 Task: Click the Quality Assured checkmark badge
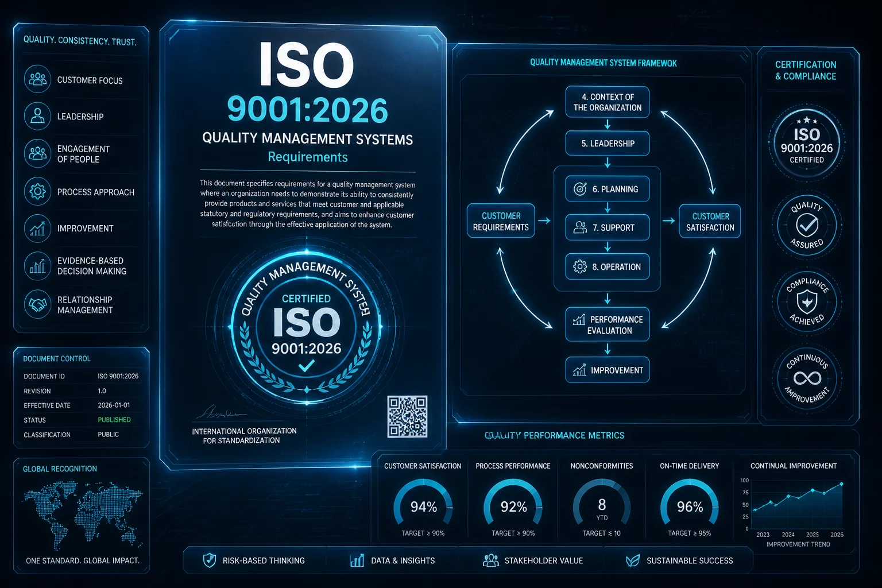click(x=807, y=225)
